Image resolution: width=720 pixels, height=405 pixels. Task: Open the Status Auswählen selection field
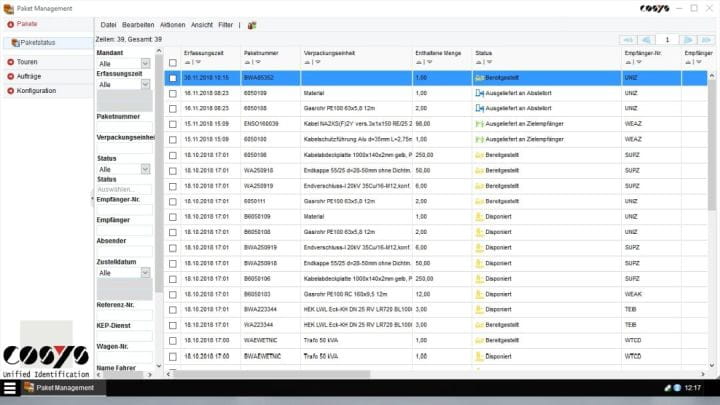[124, 189]
